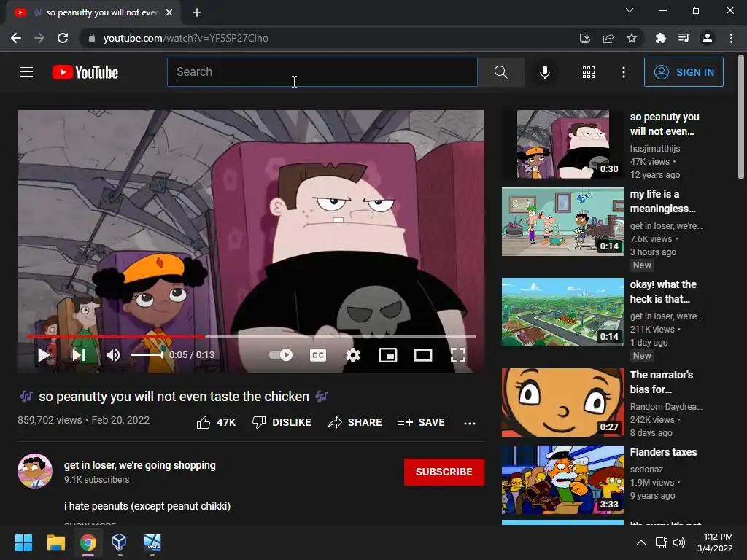The image size is (747, 560).
Task: Open 'The narrator's bias for' video thumbnail
Action: [563, 402]
